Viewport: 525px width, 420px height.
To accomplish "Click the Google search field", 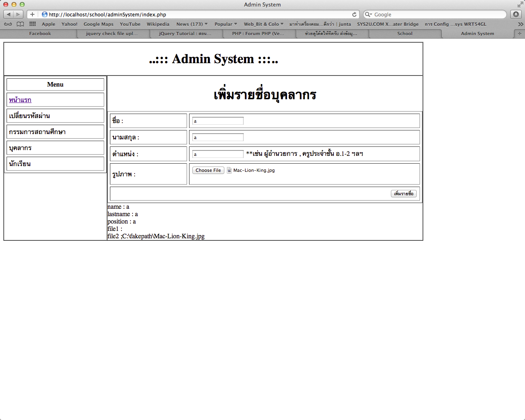I will pos(435,14).
